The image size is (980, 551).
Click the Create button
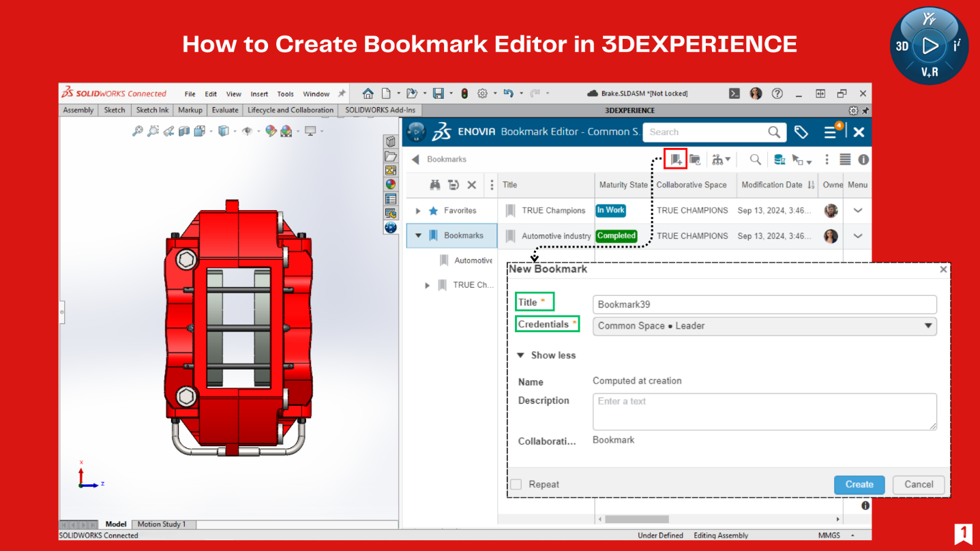859,484
